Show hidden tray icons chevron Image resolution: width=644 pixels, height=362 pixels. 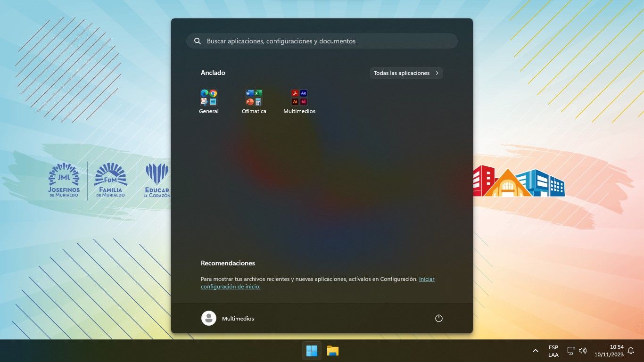(x=535, y=351)
